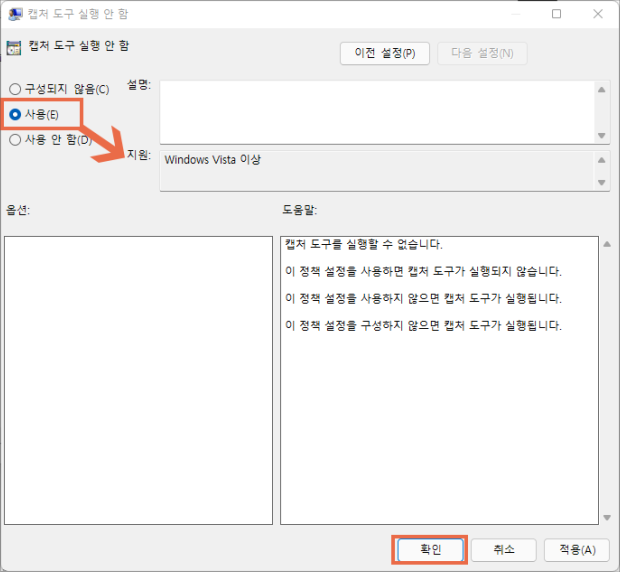This screenshot has height=572, width=620.
Task: Click scroll up arrow of 도움말 pane
Action: click(x=607, y=244)
